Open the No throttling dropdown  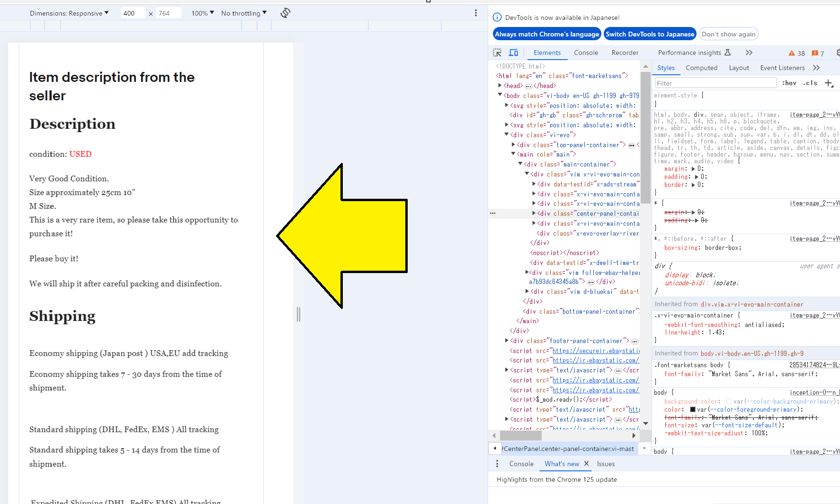click(243, 13)
